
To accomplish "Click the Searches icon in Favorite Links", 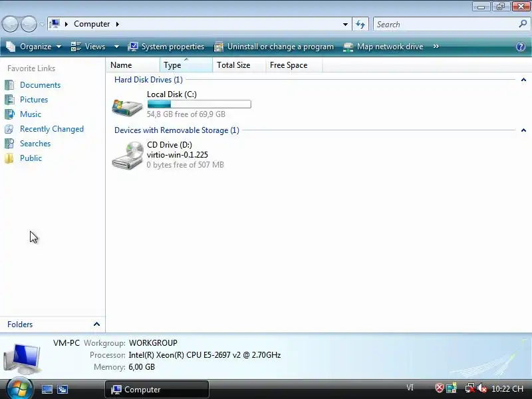I will point(9,144).
